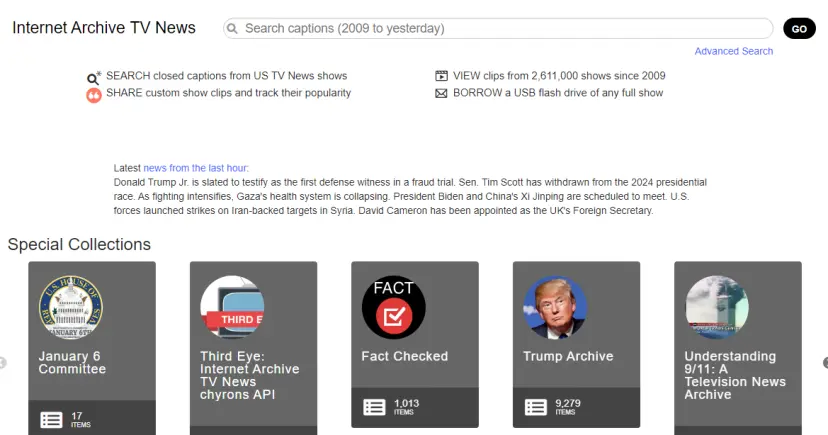
Task: Click the Third Eye chyrons API title
Action: tap(249, 375)
